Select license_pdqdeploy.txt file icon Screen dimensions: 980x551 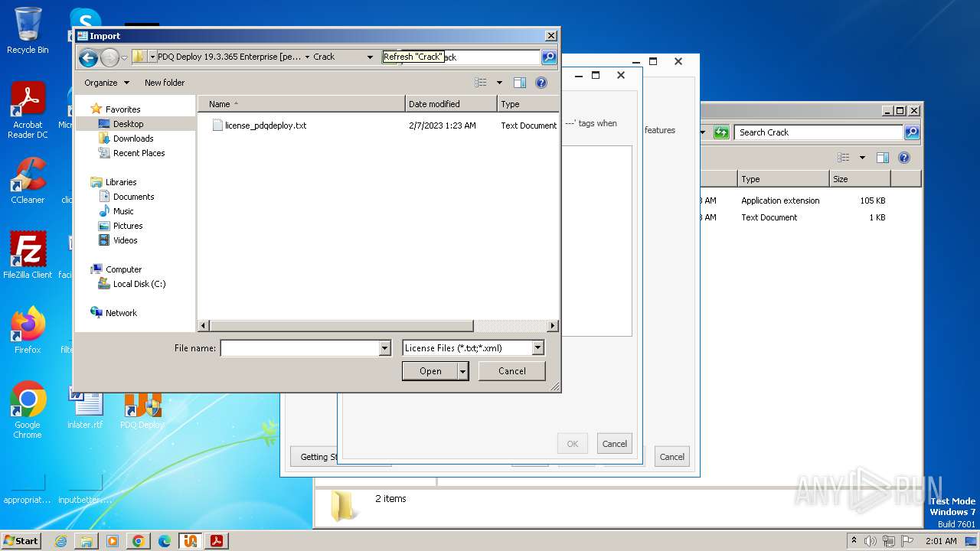(x=217, y=125)
